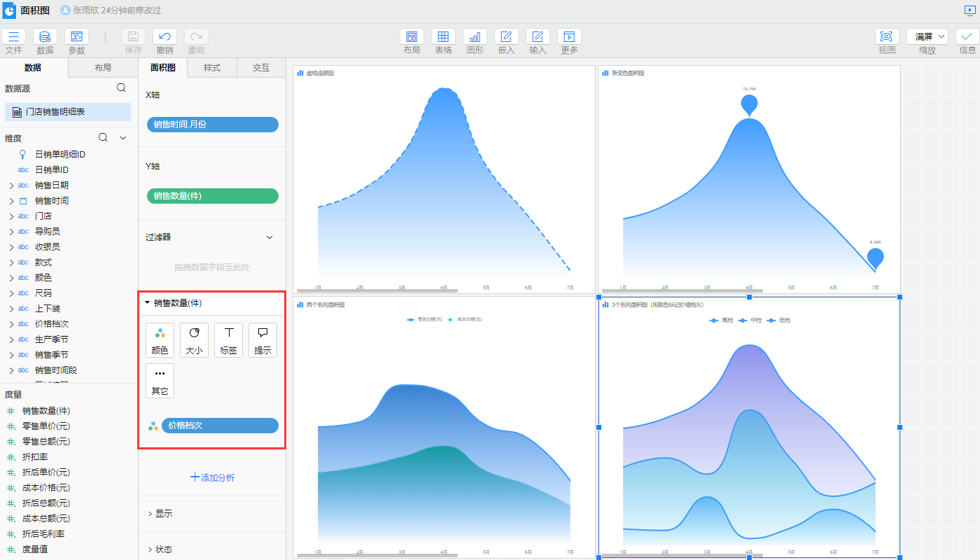
Task: Switch to the 样式 tab
Action: tap(211, 68)
